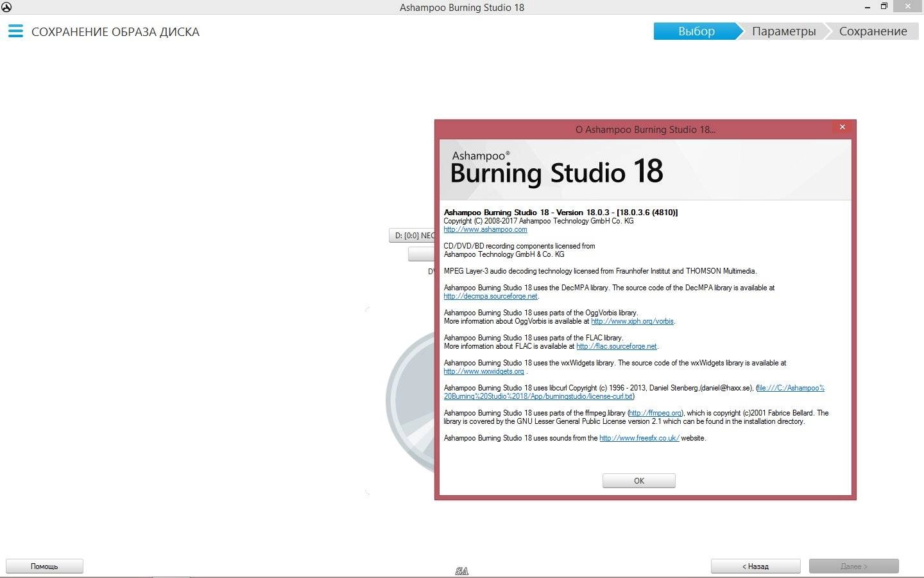Viewport: 924px width, 578px height.
Task: Go back with the Назад button
Action: click(755, 566)
